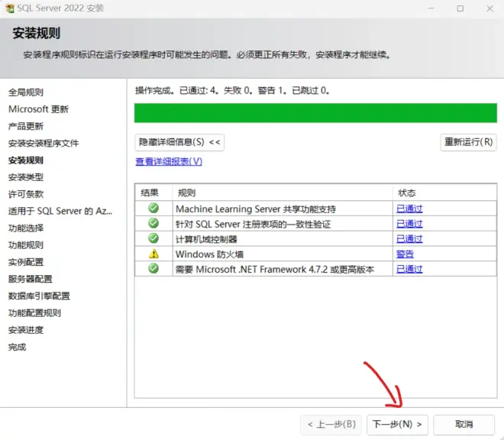Select the 安装规则 sidebar step
The width and height of the screenshot is (504, 440).
point(26,160)
